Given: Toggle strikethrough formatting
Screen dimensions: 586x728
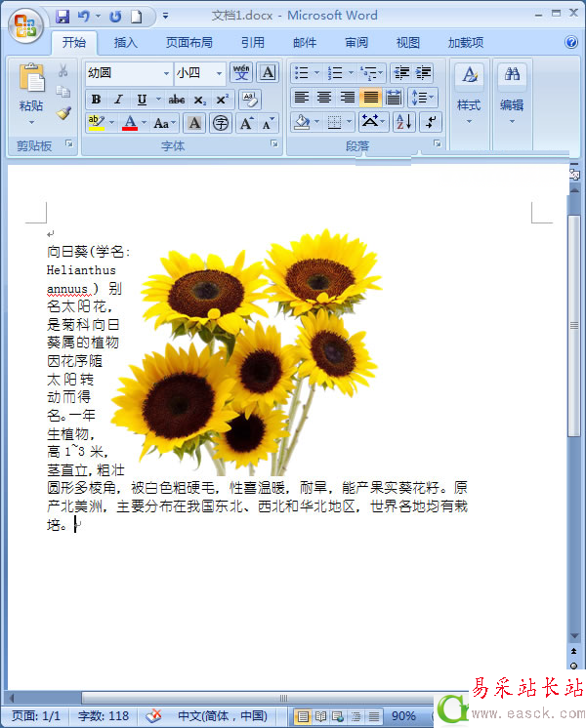Looking at the screenshot, I should coord(177,100).
